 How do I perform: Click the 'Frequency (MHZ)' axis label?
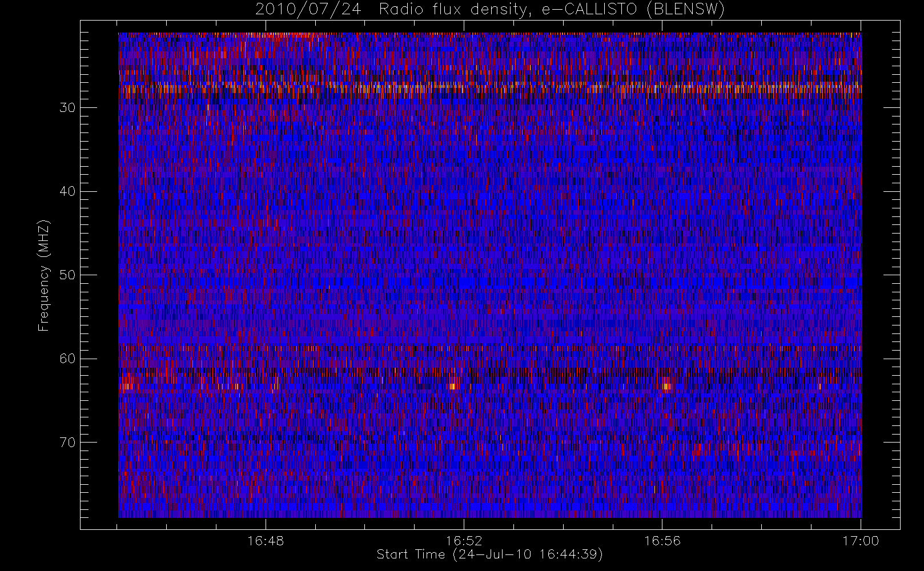click(43, 275)
